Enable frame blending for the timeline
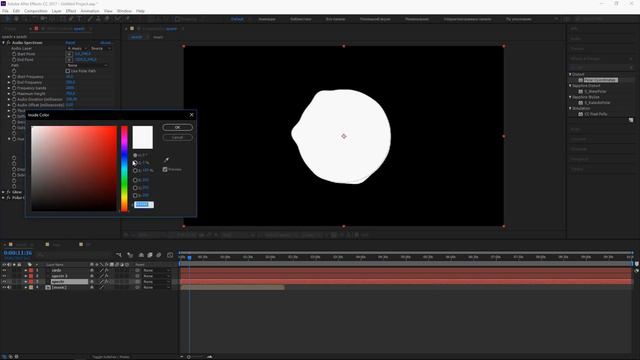The image size is (640, 360). coord(150,255)
